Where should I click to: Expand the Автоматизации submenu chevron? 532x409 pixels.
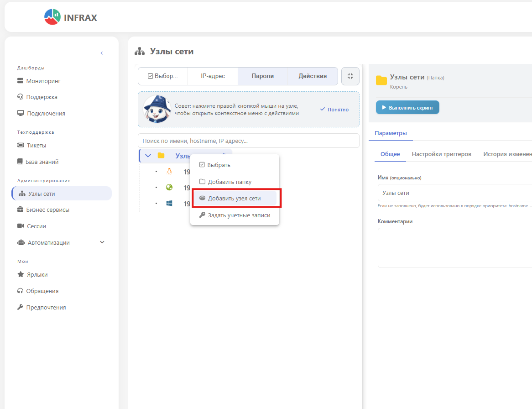coord(102,242)
